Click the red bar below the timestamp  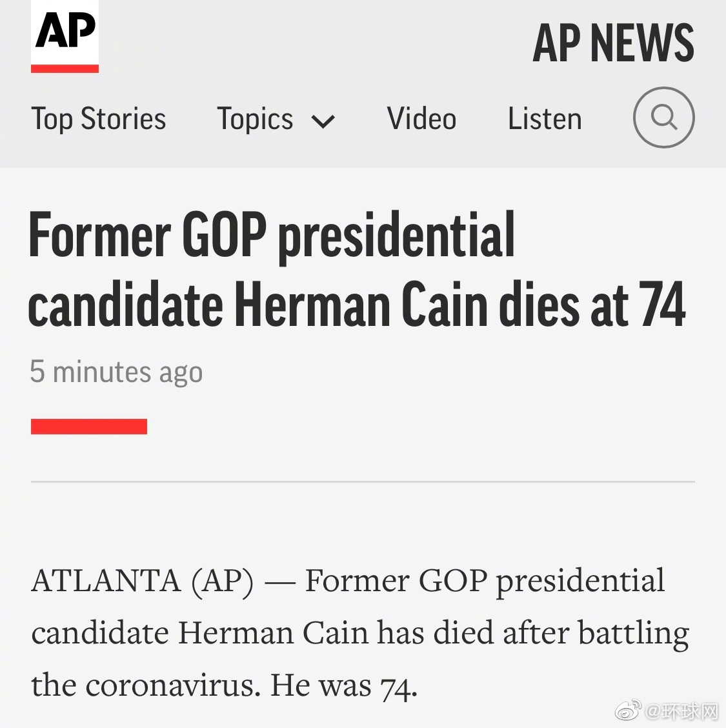point(89,427)
